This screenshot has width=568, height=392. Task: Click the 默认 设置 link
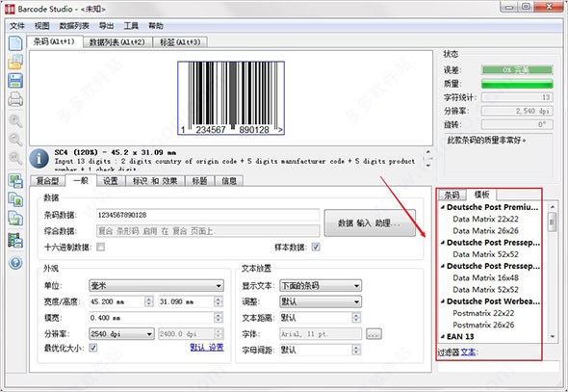[x=207, y=348]
